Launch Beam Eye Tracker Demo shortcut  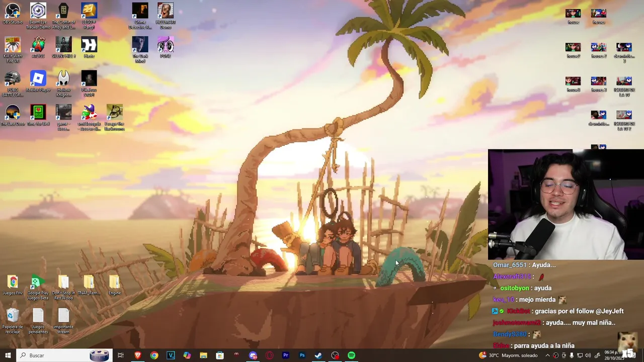pos(38,16)
